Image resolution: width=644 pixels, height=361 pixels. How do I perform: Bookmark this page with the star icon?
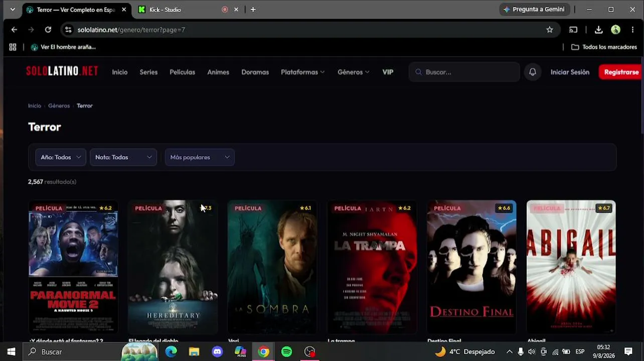point(550,30)
